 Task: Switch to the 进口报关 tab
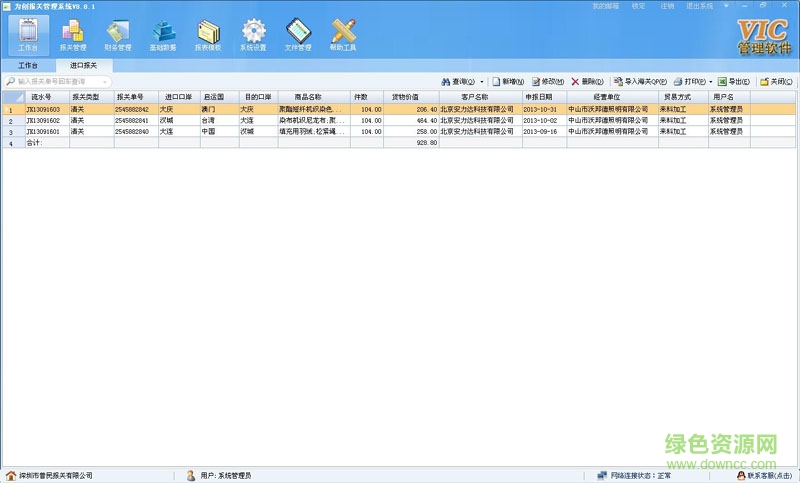[83, 64]
